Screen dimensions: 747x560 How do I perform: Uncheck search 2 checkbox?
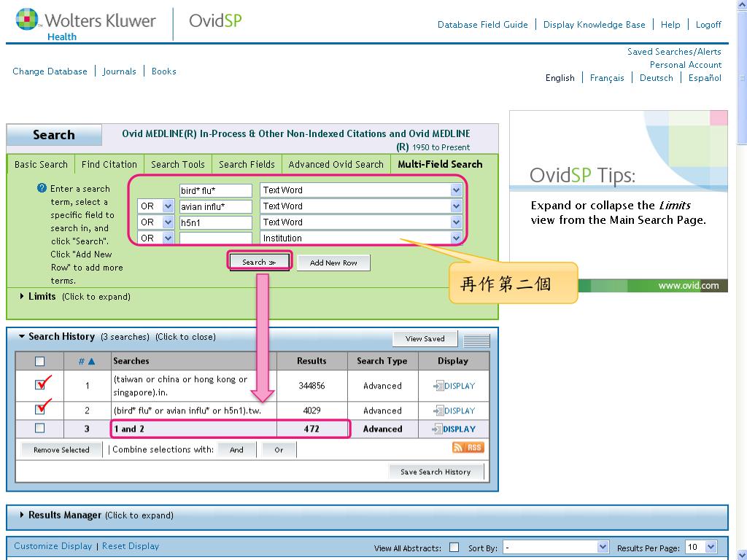click(40, 409)
